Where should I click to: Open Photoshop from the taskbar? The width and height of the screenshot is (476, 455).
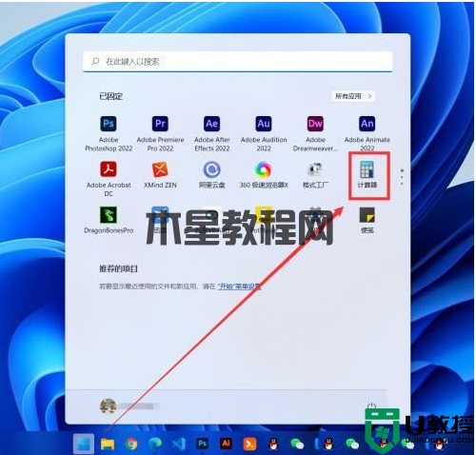[x=202, y=444]
